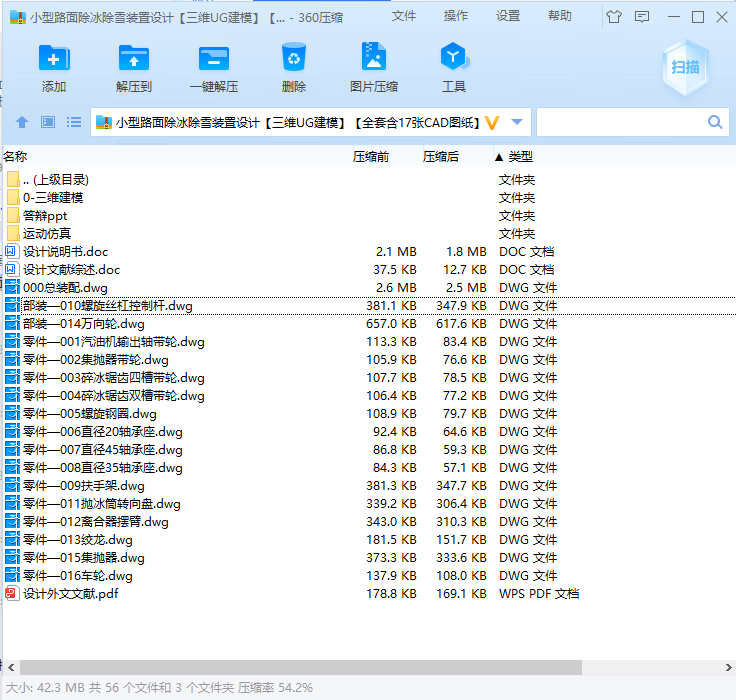
Task: Click the 添加 (Add) toolbar icon
Action: tap(54, 58)
